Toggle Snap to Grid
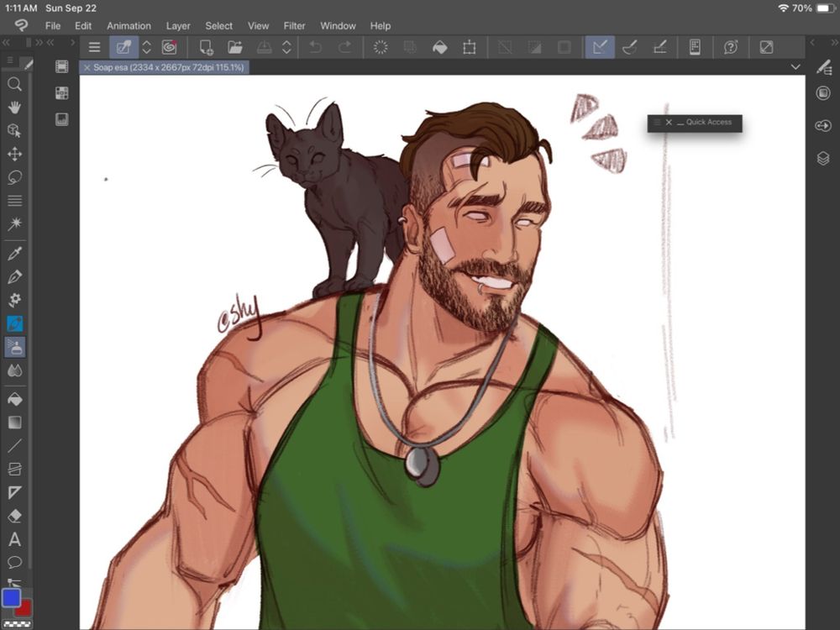 coord(659,47)
